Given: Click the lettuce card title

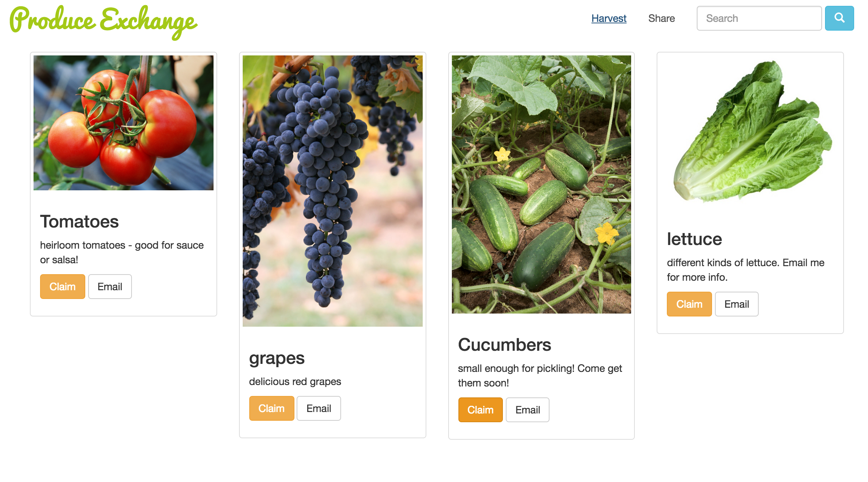Looking at the screenshot, I should point(694,239).
